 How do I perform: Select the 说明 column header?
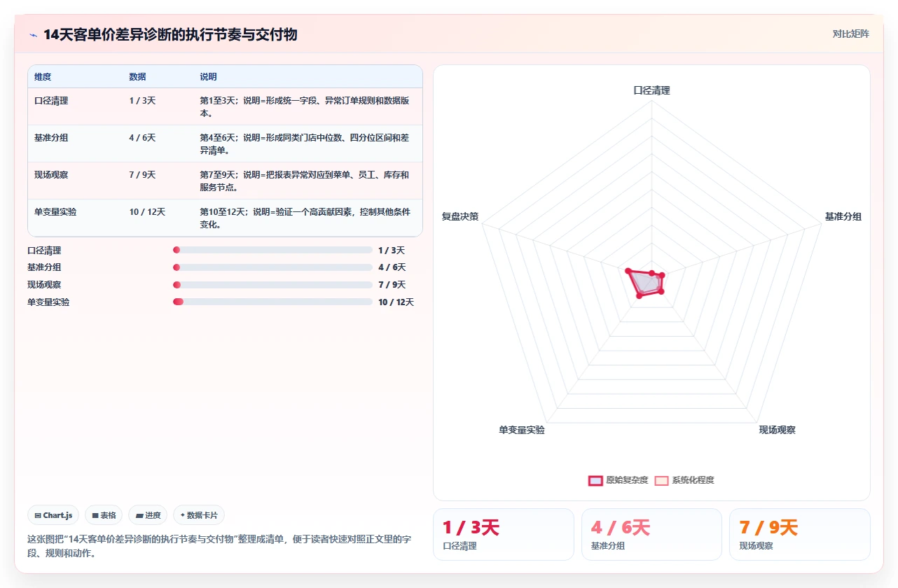pos(208,77)
